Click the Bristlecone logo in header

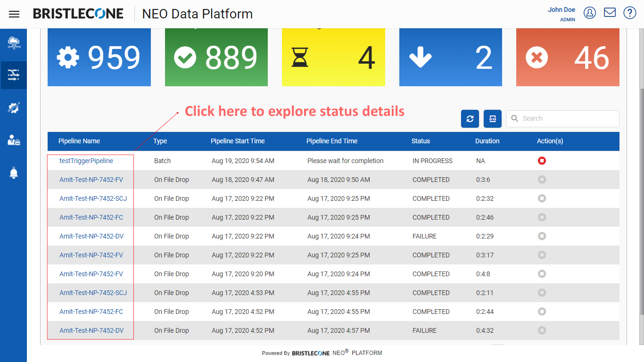click(x=78, y=14)
